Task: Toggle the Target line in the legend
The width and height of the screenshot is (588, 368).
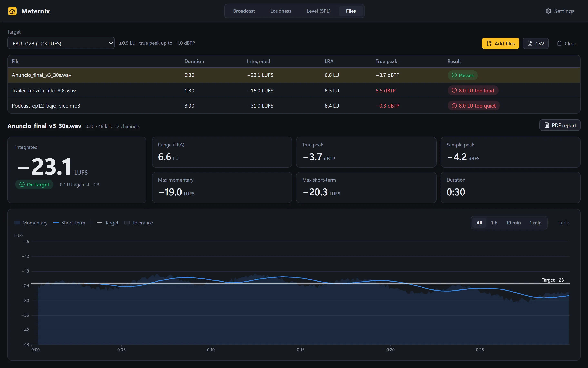Action: pos(107,223)
